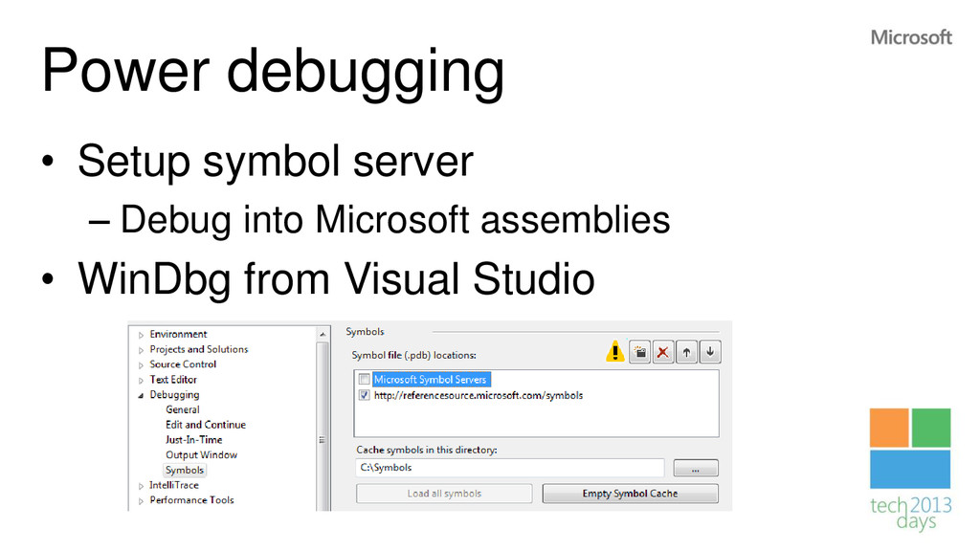Image resolution: width=980 pixels, height=551 pixels.
Task: Browse for cache directory with ellipsis button
Action: tap(696, 468)
